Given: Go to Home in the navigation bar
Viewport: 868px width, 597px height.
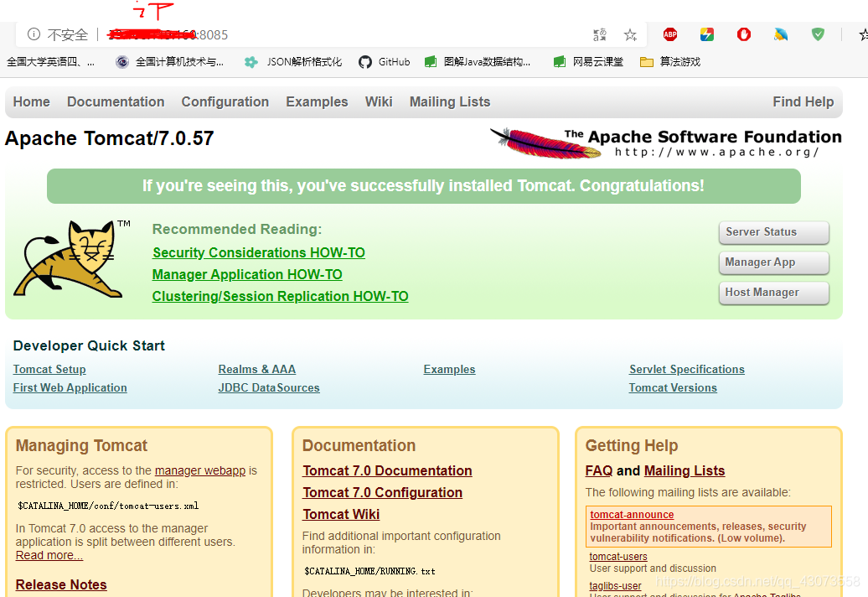Looking at the screenshot, I should (32, 102).
